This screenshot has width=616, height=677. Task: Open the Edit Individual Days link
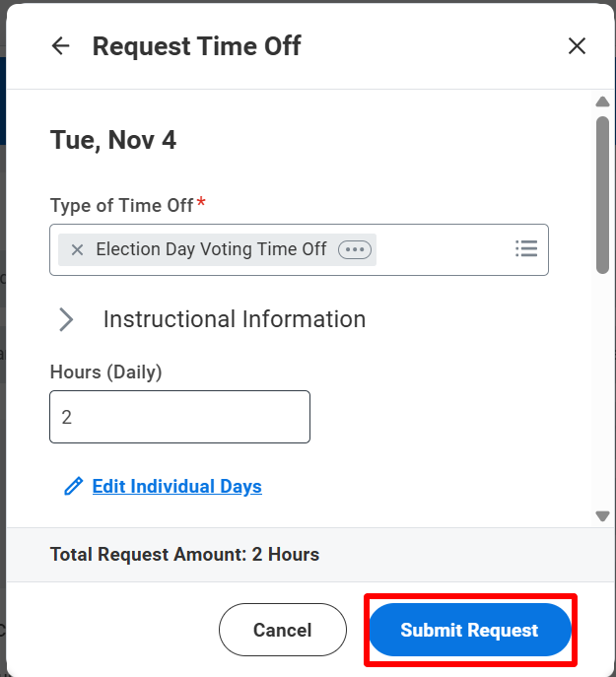[x=176, y=487]
